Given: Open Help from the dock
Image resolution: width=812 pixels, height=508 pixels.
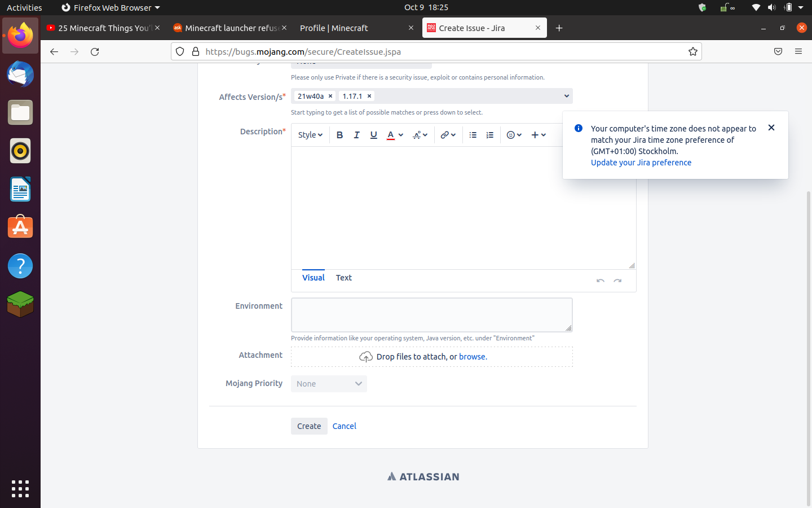Looking at the screenshot, I should 20,266.
